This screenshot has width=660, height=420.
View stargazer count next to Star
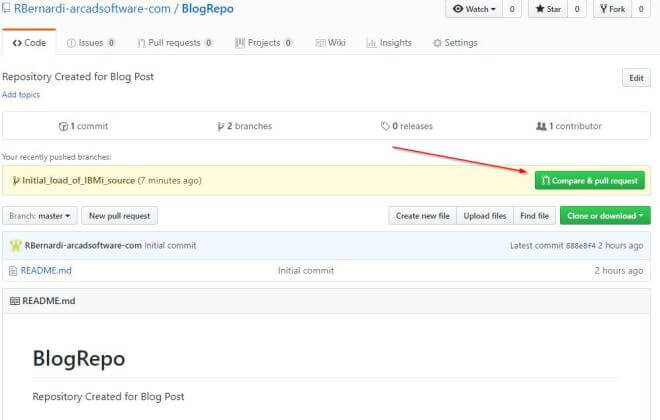(x=577, y=9)
